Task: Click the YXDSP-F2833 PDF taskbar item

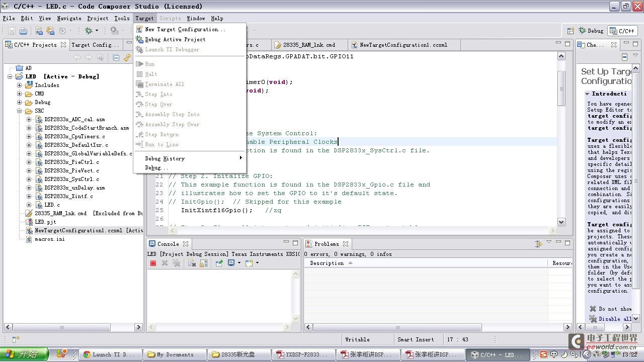Action: tap(303, 354)
